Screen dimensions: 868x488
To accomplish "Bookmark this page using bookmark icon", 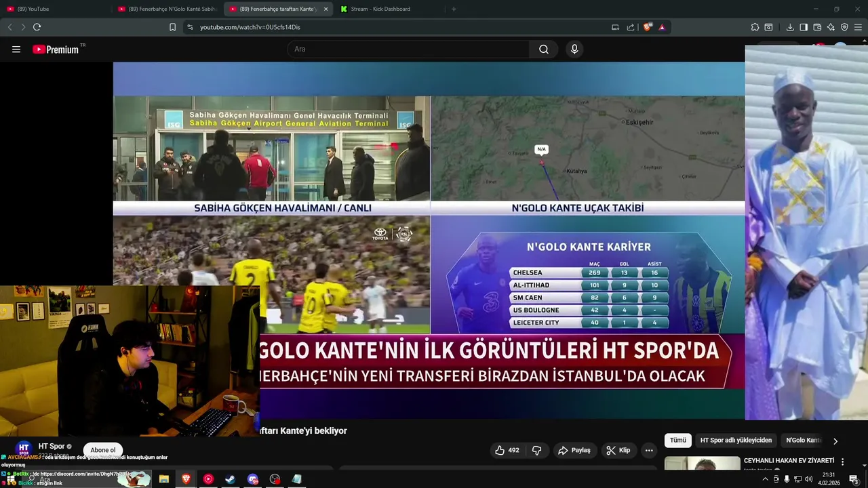I will tap(172, 27).
